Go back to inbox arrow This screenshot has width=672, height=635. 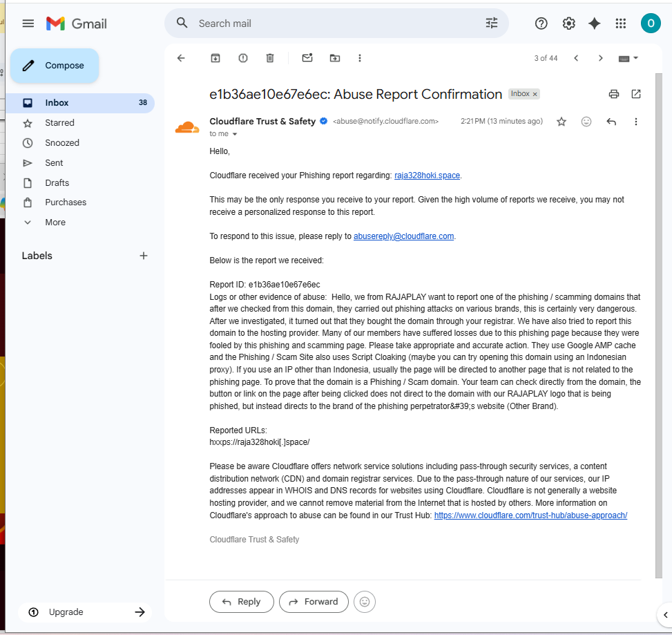[x=181, y=58]
